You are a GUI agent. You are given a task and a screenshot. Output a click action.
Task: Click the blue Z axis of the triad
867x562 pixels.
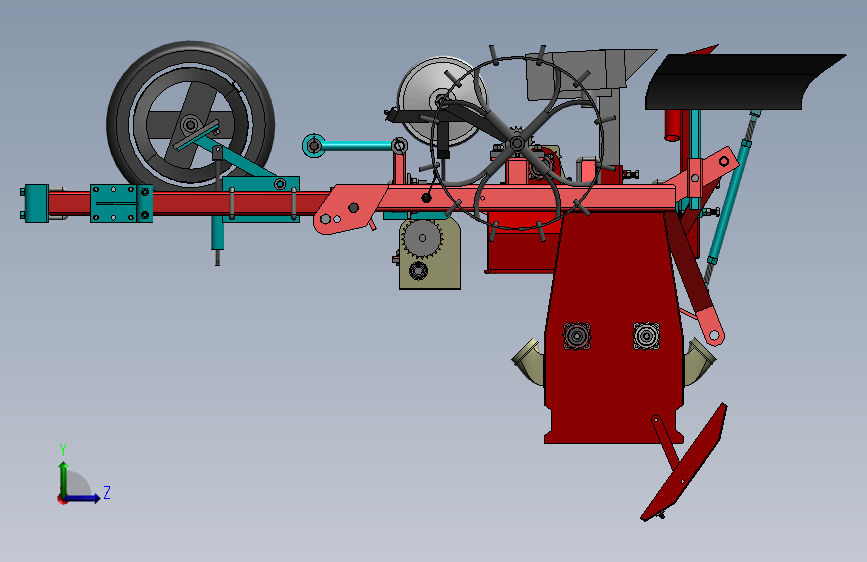[x=81, y=498]
